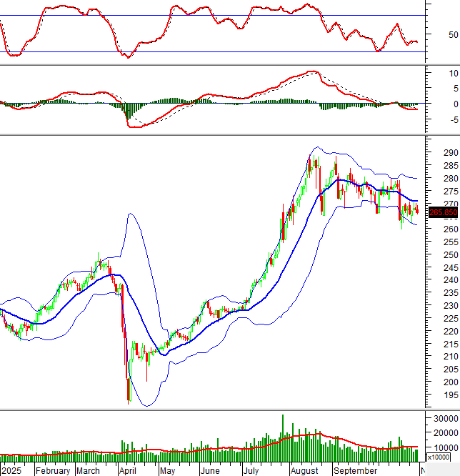Click the 2025 year label on time axis

(x=12, y=471)
